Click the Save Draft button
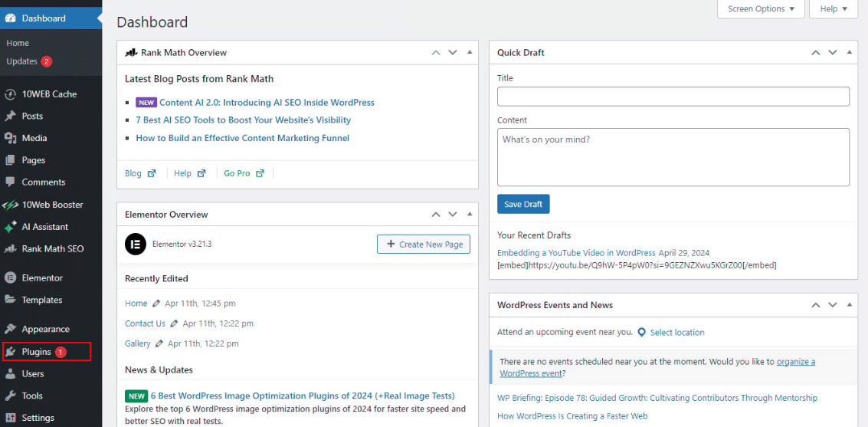The height and width of the screenshot is (427, 868). (523, 204)
